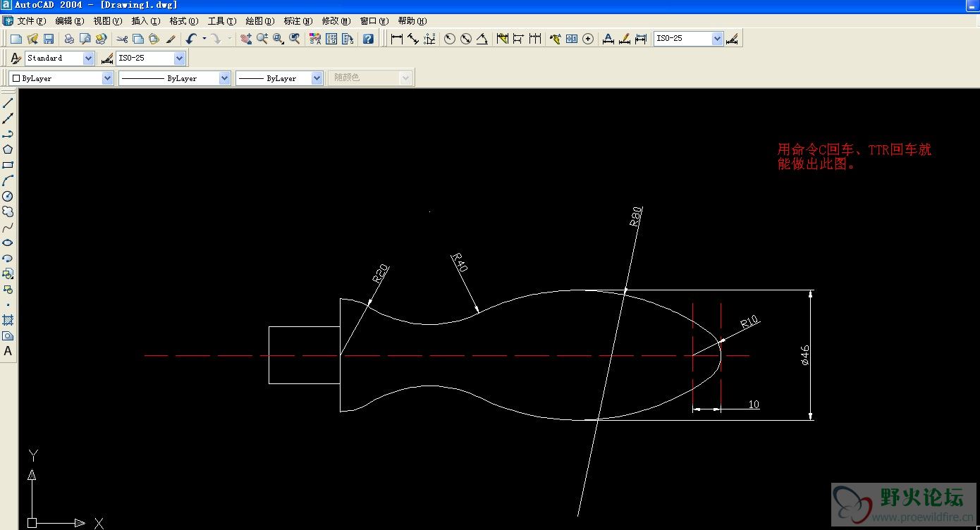The width and height of the screenshot is (980, 530).
Task: Cut selection with the scissors icon
Action: point(121,39)
